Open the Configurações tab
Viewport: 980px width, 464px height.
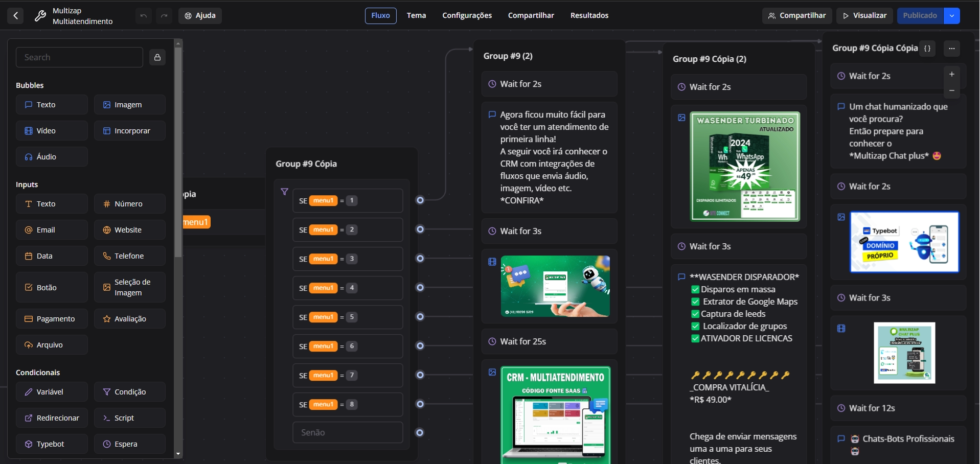point(467,16)
